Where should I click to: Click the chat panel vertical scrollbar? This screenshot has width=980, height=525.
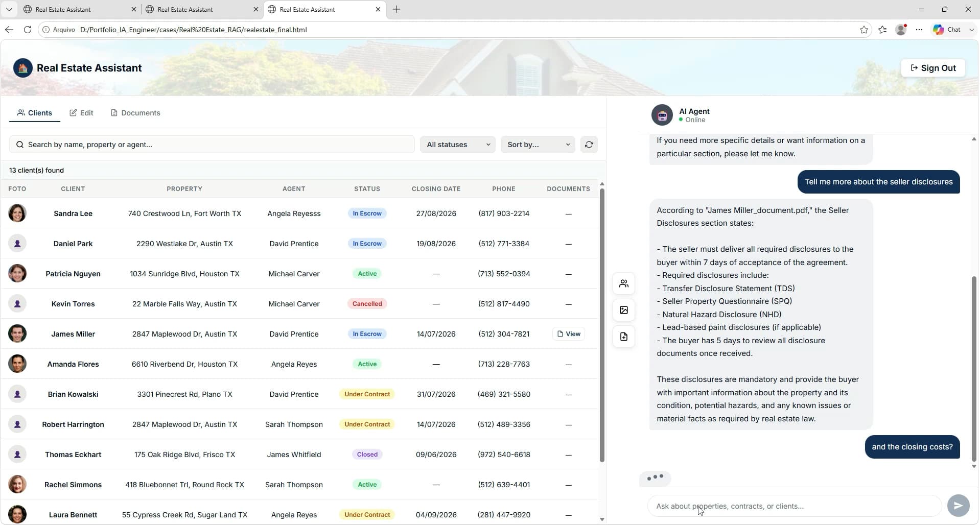tap(974, 368)
